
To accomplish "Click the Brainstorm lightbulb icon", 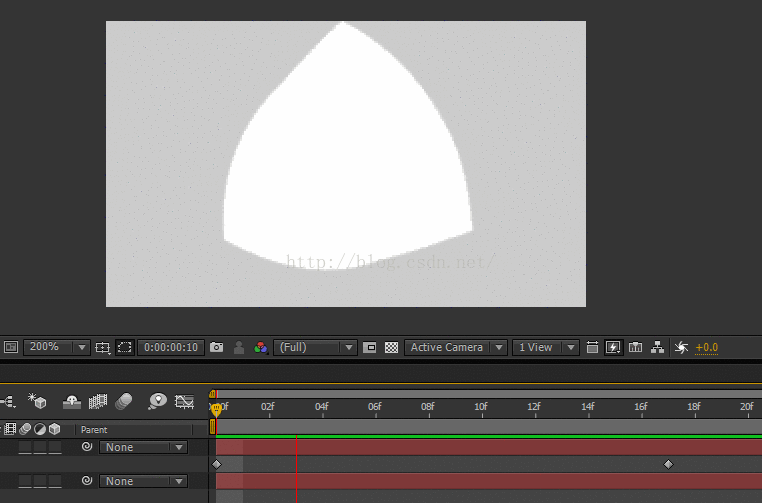I will click(x=157, y=401).
